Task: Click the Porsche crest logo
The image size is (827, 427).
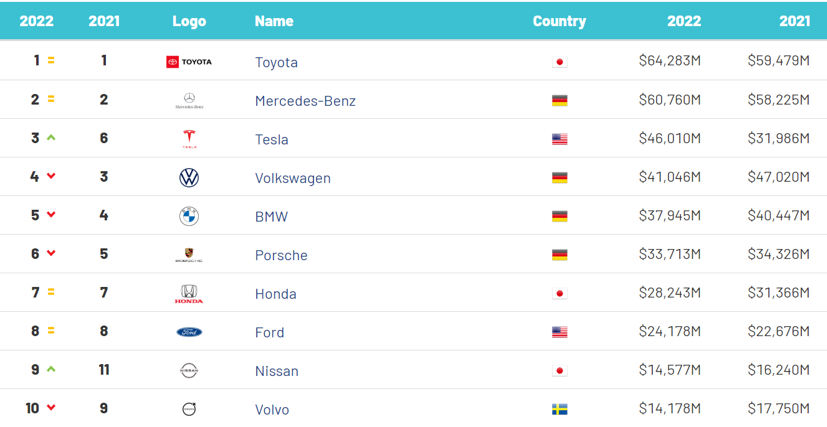Action: click(188, 255)
